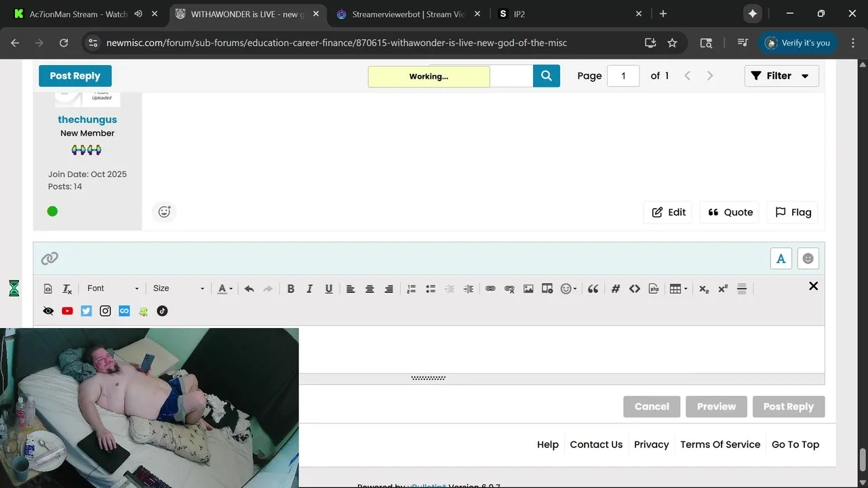The height and width of the screenshot is (488, 868).
Task: Click the insert image icon
Action: coord(528,289)
